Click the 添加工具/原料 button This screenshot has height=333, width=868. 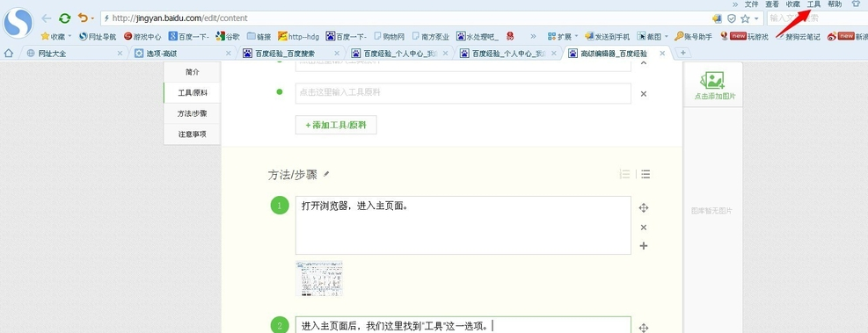click(336, 125)
